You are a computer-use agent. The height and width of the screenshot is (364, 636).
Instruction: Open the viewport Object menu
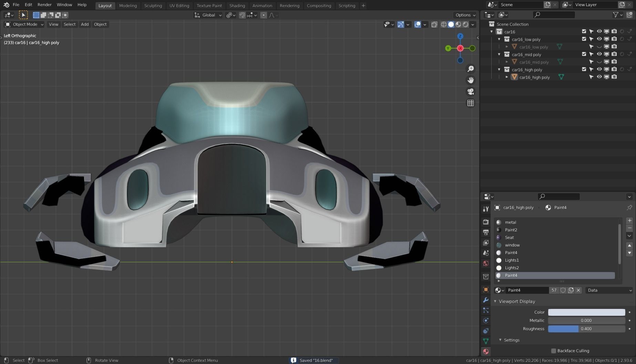coord(100,24)
